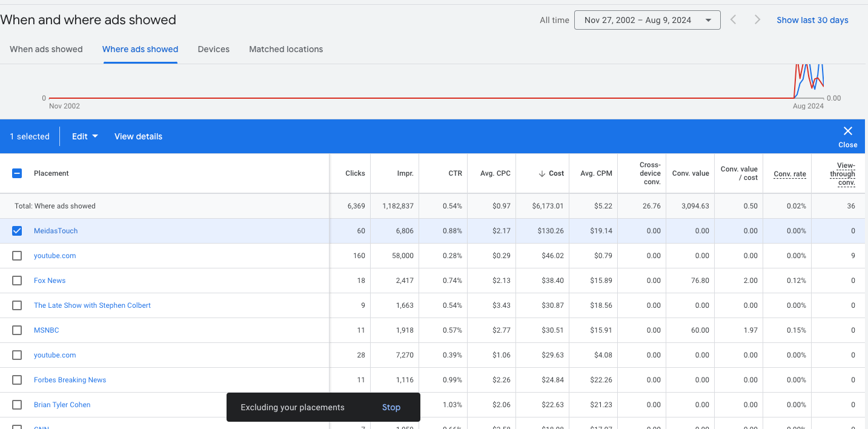Open the youtube.com link costing $29.63

pyautogui.click(x=55, y=355)
